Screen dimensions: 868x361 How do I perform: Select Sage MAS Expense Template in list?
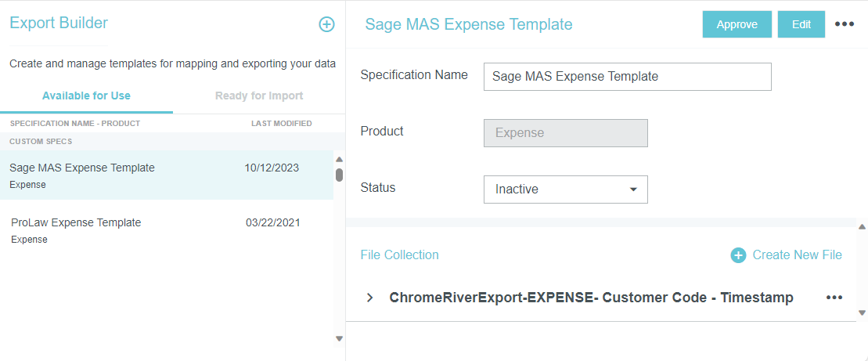[82, 168]
